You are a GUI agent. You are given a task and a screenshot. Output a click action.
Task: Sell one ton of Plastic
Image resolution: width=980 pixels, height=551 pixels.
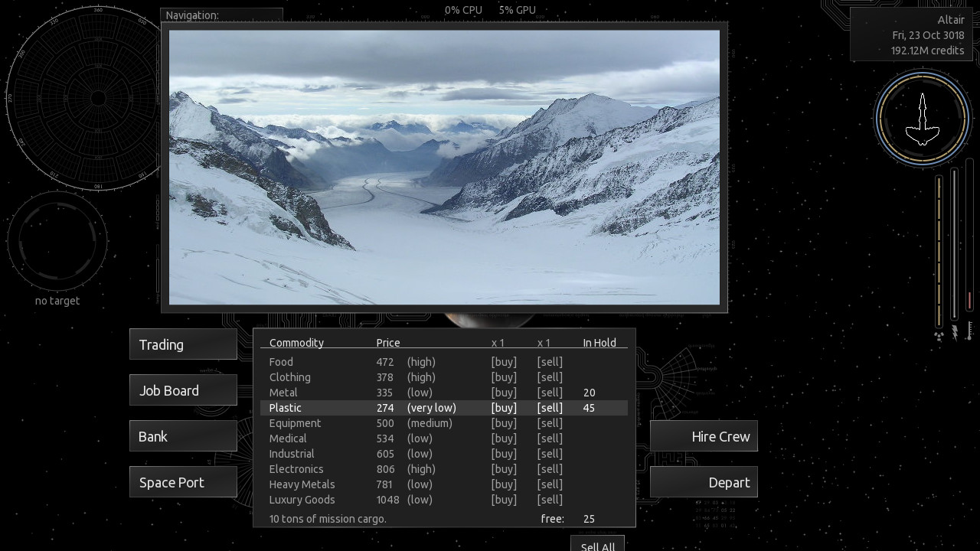[550, 408]
